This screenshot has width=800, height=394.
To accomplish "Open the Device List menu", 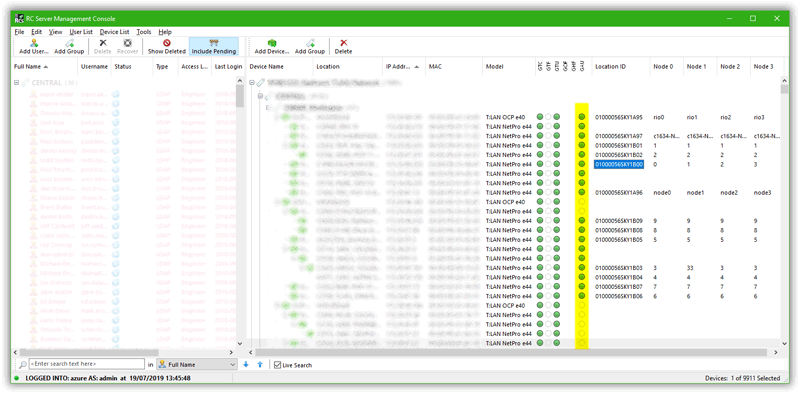I will 114,32.
